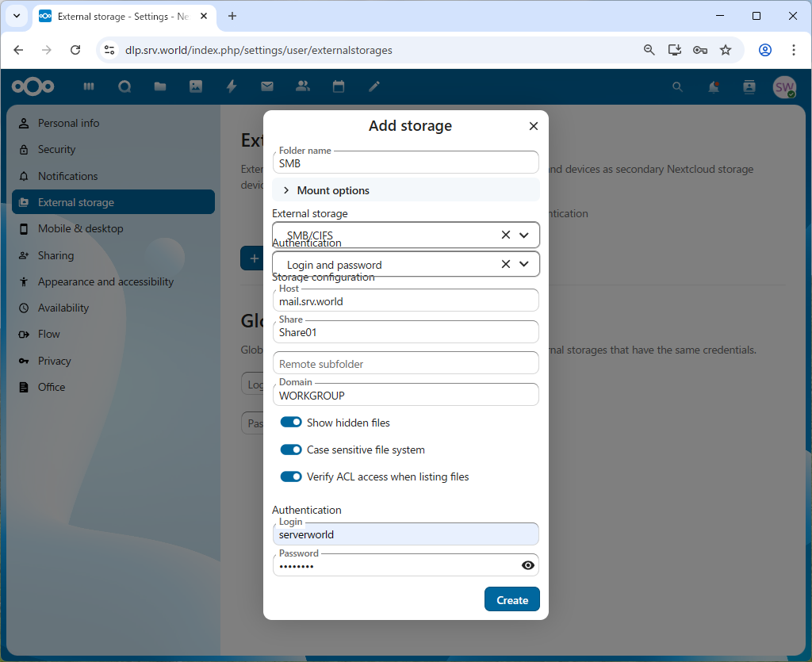Toggle Show hidden files switch
The height and width of the screenshot is (662, 812).
tap(291, 423)
